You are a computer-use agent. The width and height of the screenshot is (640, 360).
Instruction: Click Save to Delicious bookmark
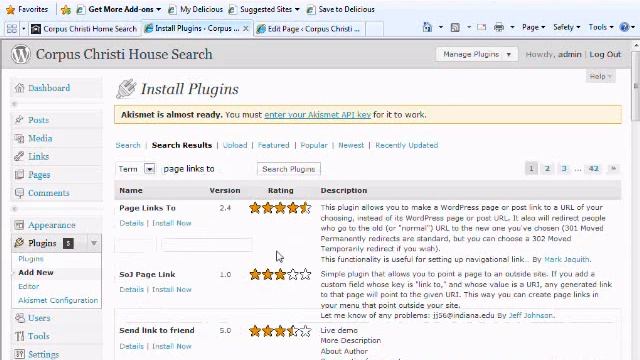pos(340,9)
